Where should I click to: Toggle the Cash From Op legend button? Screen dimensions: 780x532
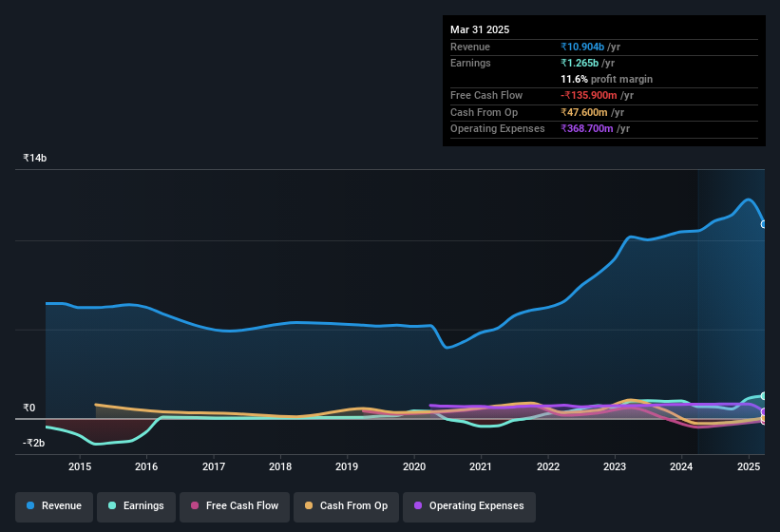pyautogui.click(x=346, y=506)
